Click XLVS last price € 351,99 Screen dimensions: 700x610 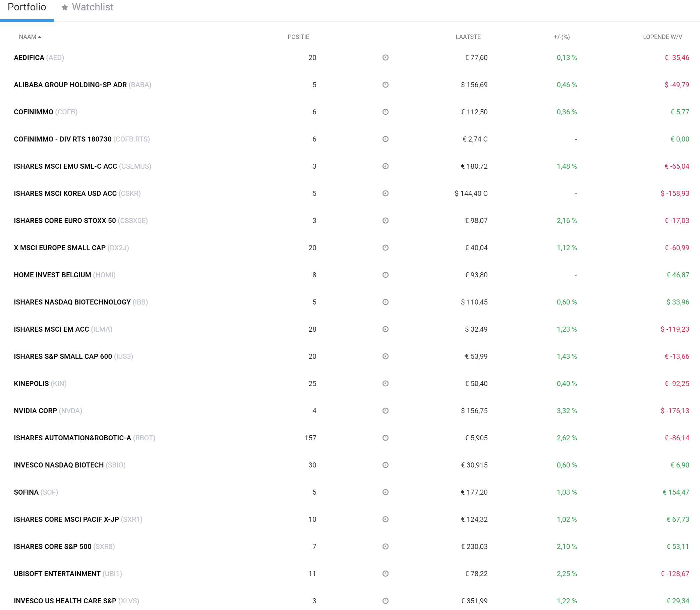pyautogui.click(x=474, y=601)
